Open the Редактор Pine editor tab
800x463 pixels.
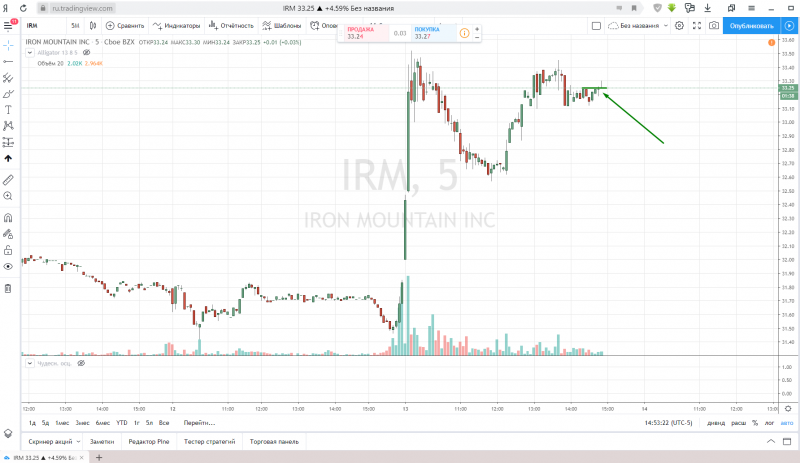coord(148,442)
